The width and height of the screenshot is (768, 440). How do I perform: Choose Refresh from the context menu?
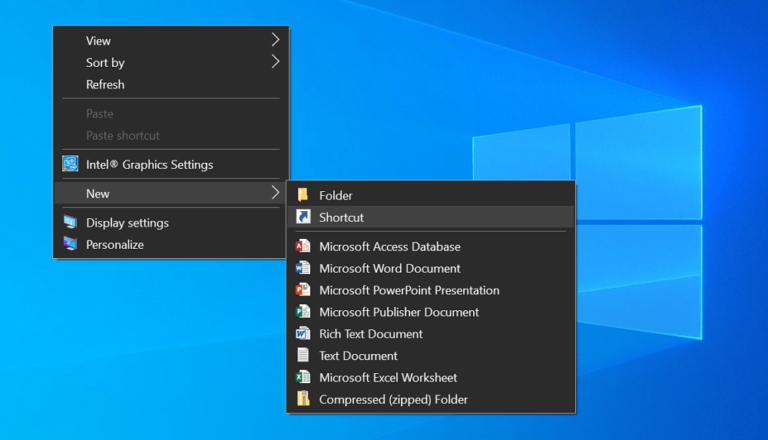tap(171, 84)
